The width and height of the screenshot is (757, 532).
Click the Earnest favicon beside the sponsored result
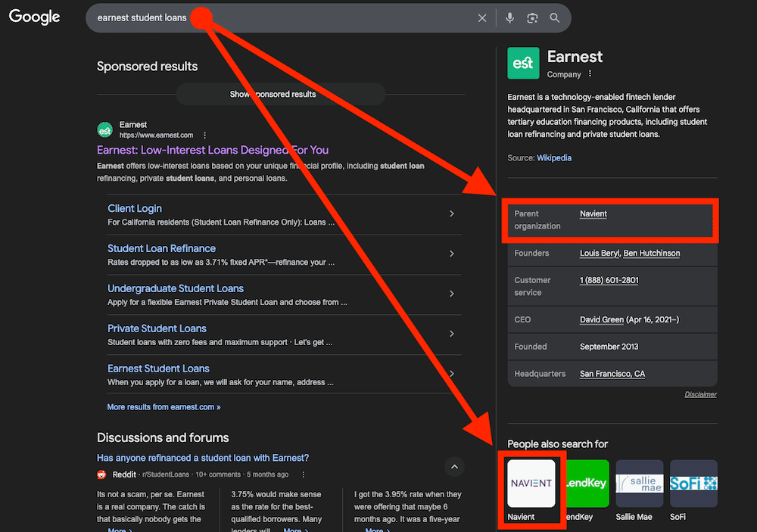[104, 129]
